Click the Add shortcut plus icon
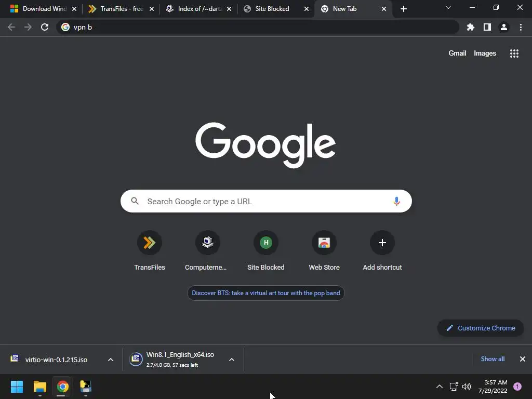The width and height of the screenshot is (532, 399). [382, 243]
